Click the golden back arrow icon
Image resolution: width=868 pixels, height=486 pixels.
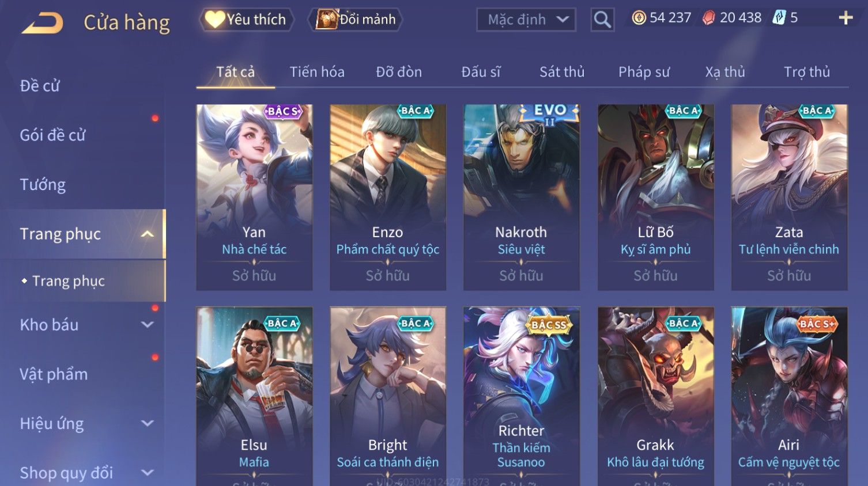[43, 23]
